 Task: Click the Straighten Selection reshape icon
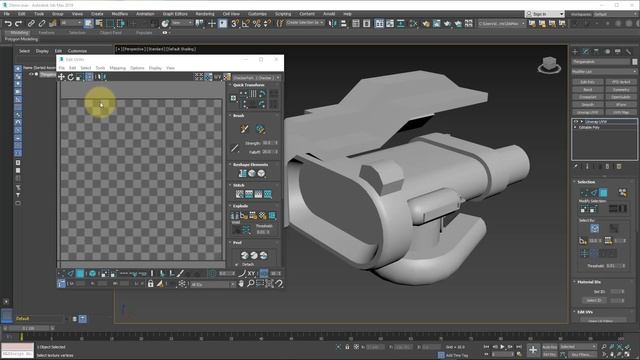(x=242, y=173)
